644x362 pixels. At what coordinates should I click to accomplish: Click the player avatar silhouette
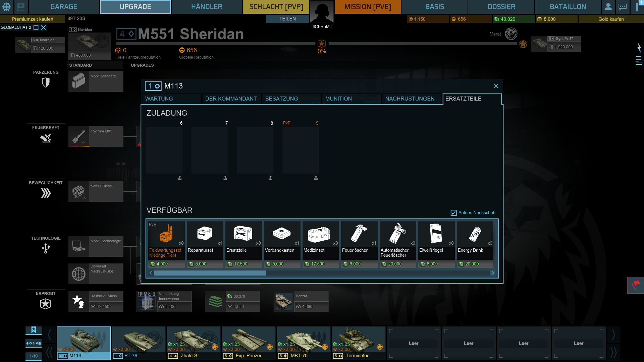322,12
